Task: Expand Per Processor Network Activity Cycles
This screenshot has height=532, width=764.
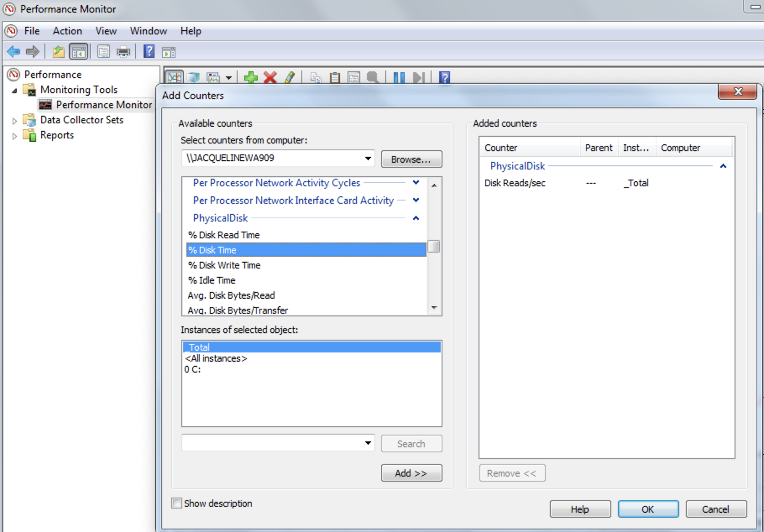Action: coord(416,183)
